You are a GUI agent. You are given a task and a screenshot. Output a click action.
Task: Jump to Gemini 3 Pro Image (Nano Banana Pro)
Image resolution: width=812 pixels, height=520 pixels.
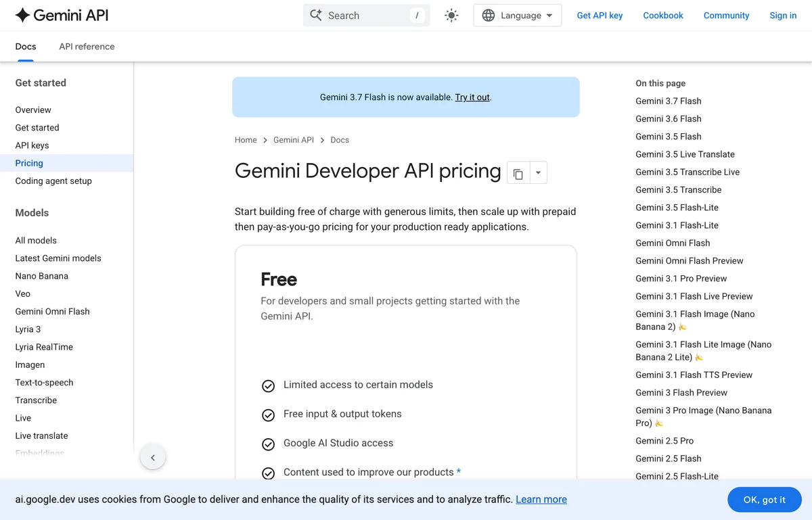point(704,417)
